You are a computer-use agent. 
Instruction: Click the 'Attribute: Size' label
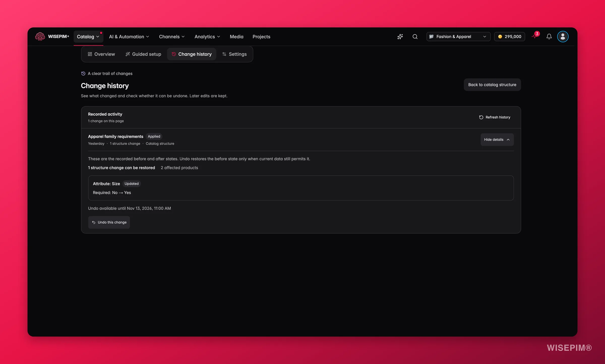click(106, 184)
